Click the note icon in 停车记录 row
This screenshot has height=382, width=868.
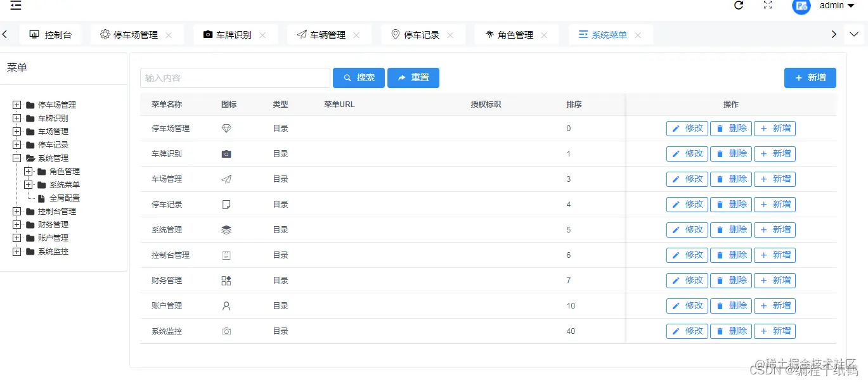(x=226, y=205)
